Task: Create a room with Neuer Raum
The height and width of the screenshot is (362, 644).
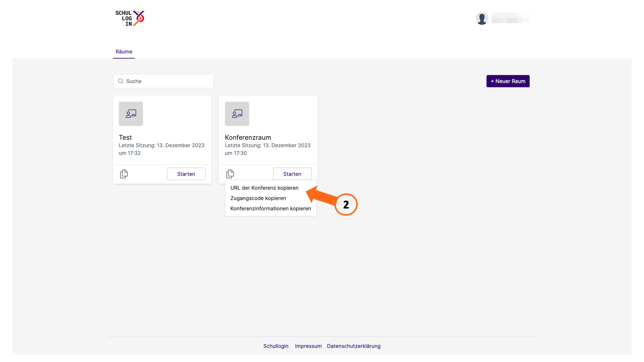Action: pyautogui.click(x=508, y=81)
